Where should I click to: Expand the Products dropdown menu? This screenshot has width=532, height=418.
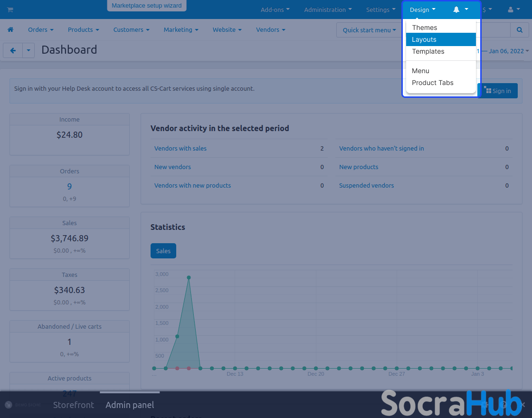coord(83,29)
